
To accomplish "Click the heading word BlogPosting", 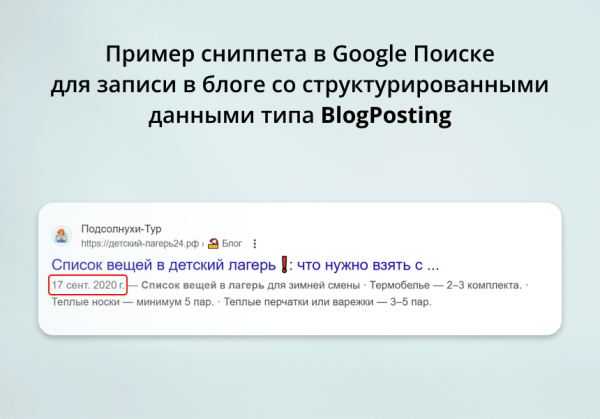I will 386,115.
